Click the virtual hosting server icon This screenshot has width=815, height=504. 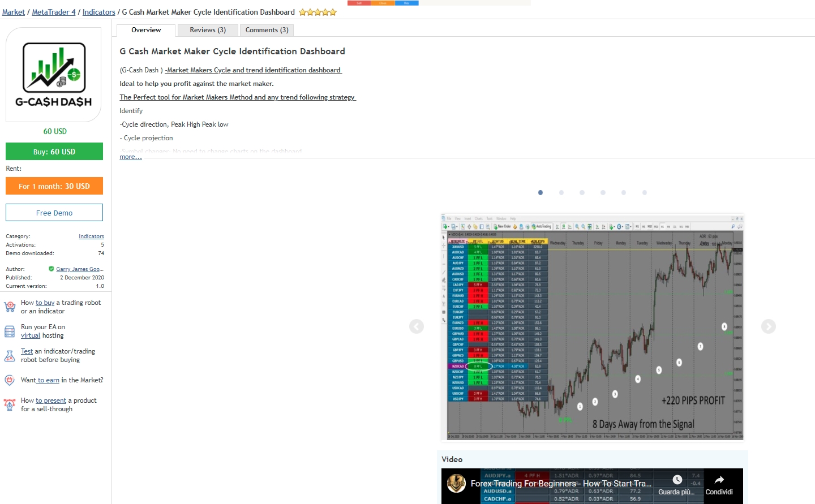tap(10, 331)
